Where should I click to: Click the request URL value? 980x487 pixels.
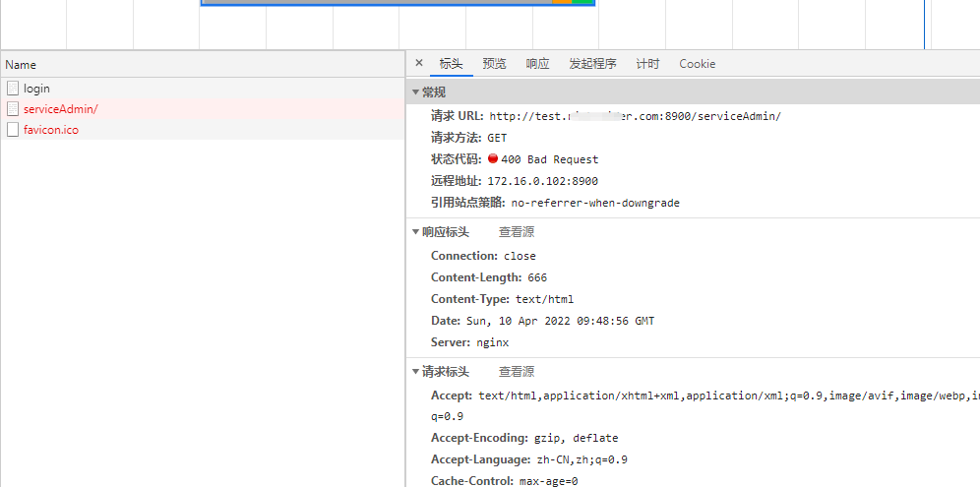635,116
